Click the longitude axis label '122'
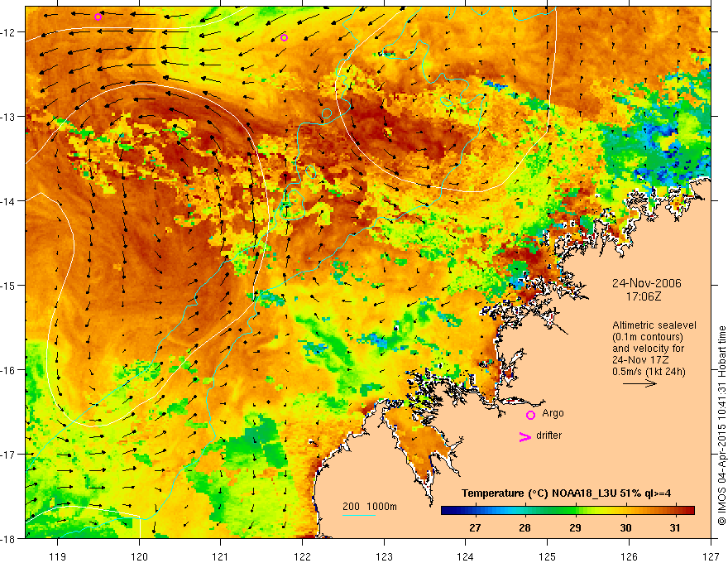 (x=302, y=556)
